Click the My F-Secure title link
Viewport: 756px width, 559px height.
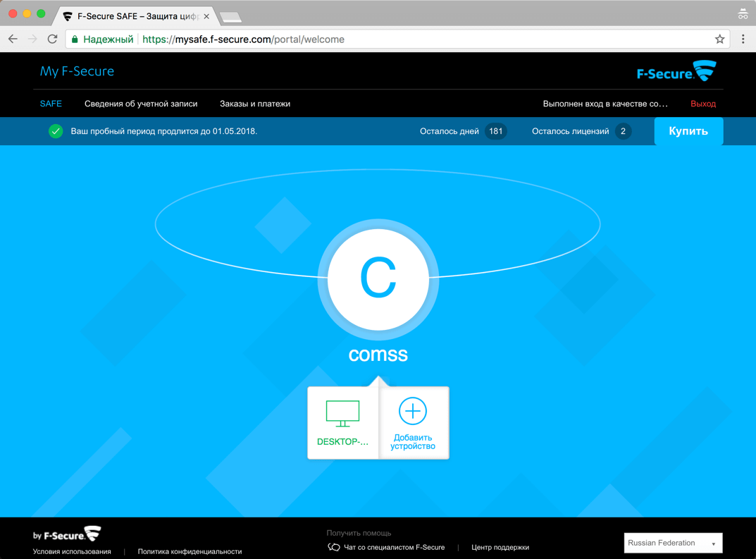(x=77, y=71)
